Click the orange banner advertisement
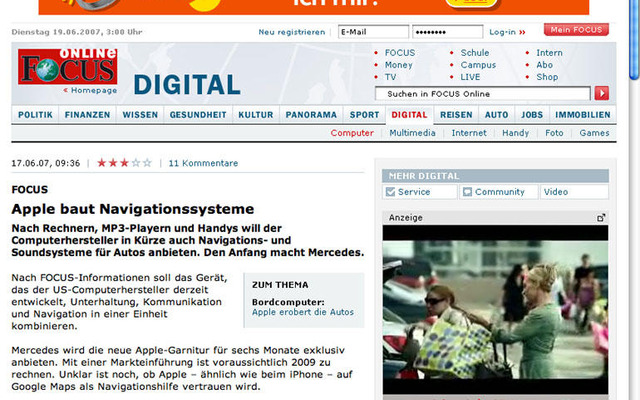The width and height of the screenshot is (640, 400). (x=313, y=7)
